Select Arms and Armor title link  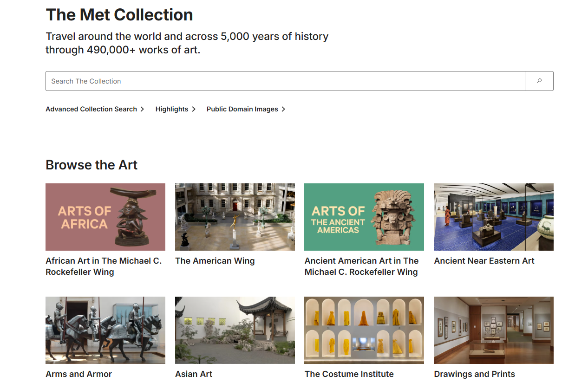pos(79,374)
